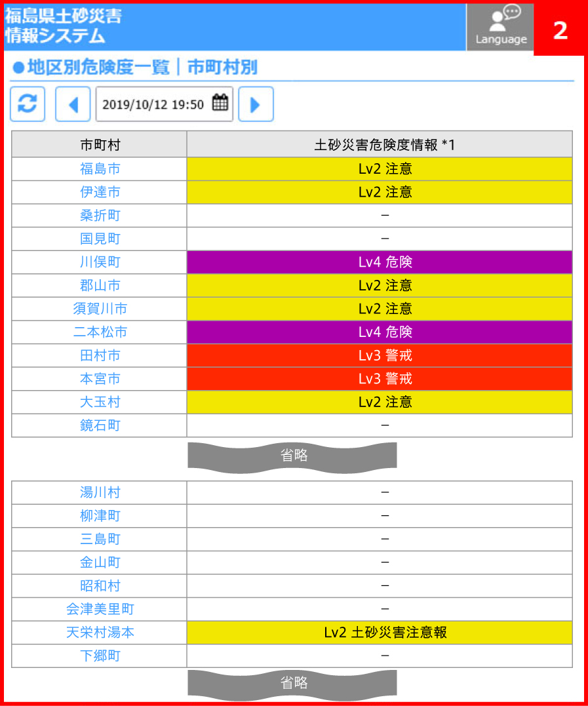588x706 pixels.
Task: Open the 湯川村 link
Action: 100,492
